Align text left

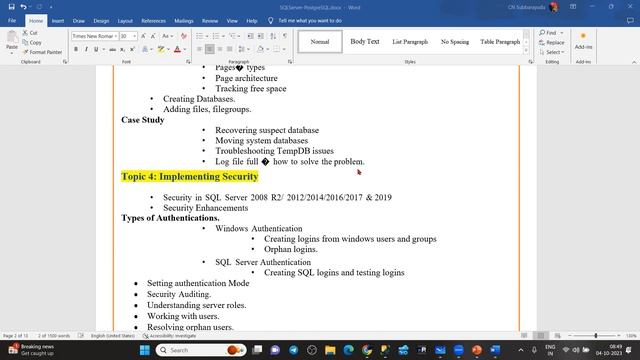pyautogui.click(x=199, y=49)
